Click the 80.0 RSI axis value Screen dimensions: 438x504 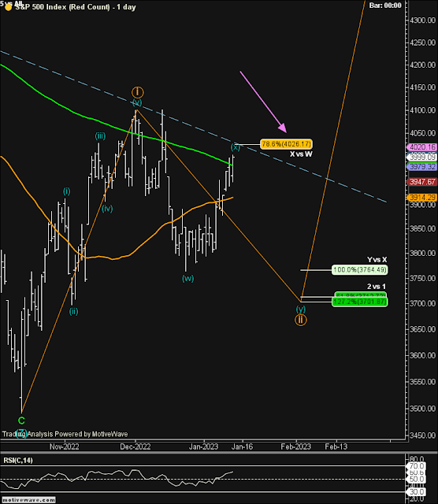click(x=417, y=459)
